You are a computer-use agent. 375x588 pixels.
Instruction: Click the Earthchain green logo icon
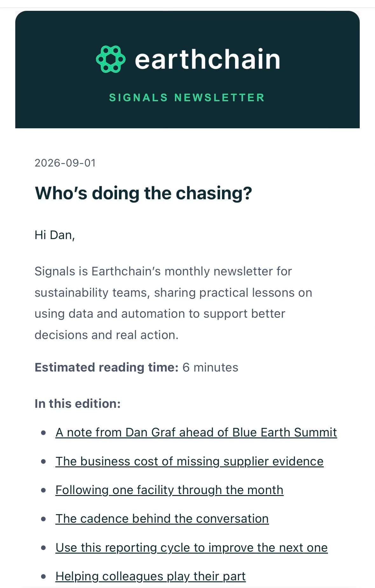pyautogui.click(x=110, y=59)
